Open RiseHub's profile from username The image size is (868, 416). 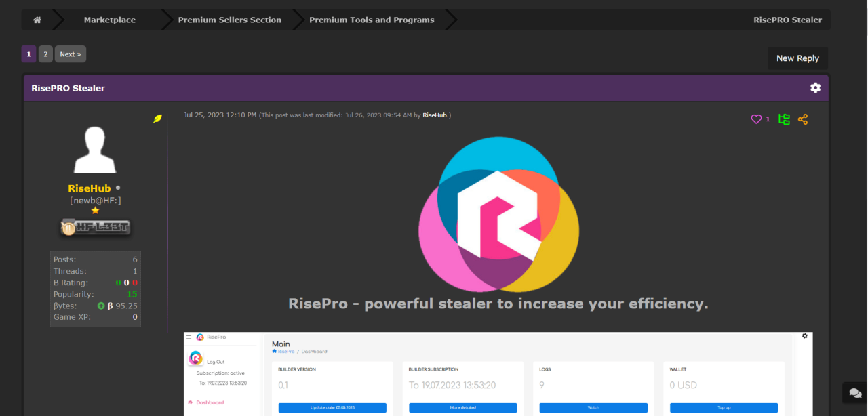tap(90, 188)
